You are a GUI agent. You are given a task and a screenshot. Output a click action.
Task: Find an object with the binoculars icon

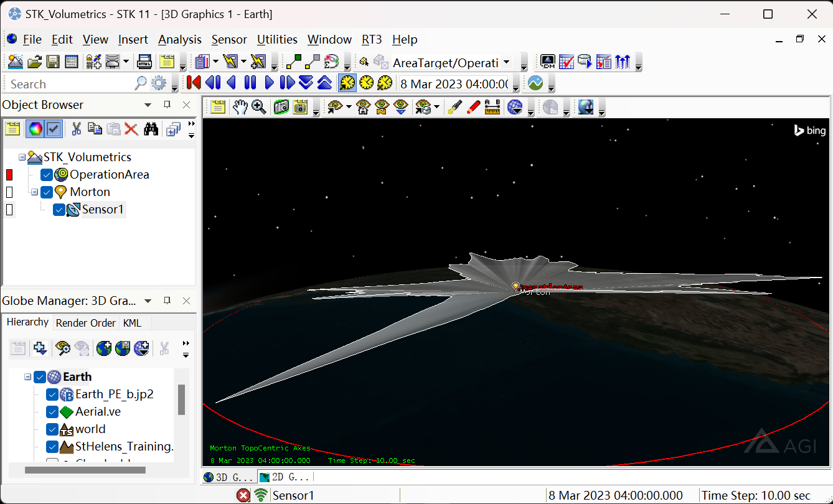pos(152,128)
